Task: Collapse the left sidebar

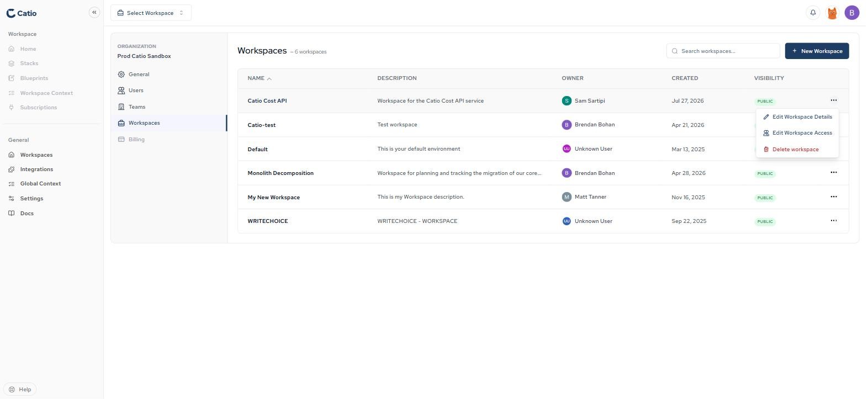Action: (x=94, y=12)
